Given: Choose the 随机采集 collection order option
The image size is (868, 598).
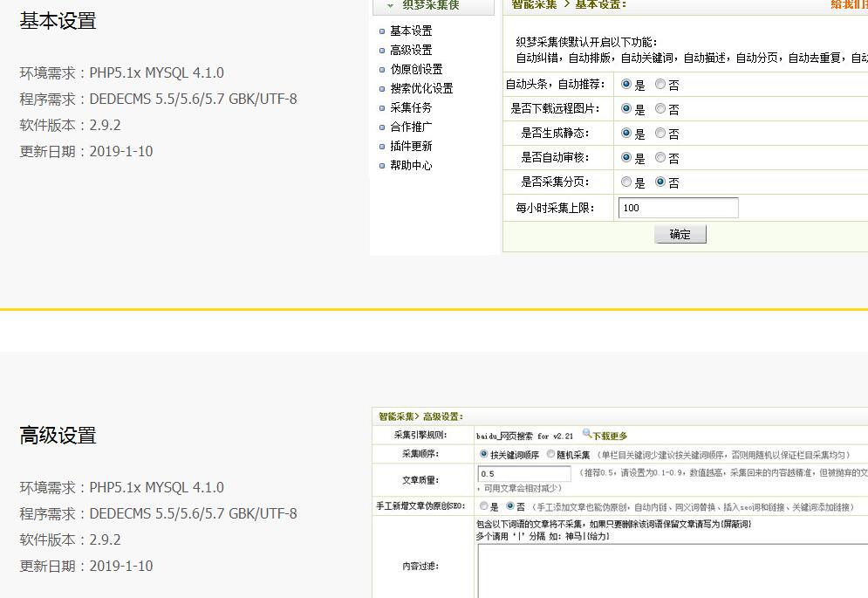Looking at the screenshot, I should pyautogui.click(x=550, y=453).
